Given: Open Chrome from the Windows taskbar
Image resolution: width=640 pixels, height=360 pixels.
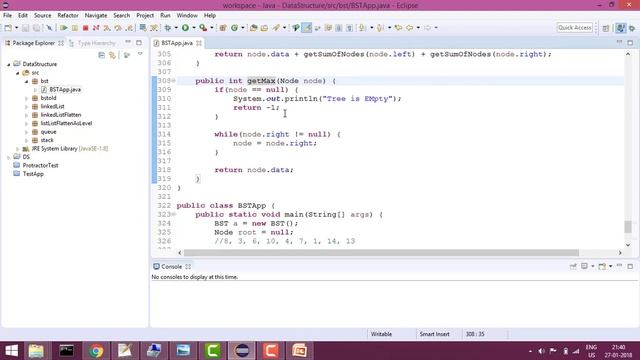Looking at the screenshot, I should tap(96, 351).
